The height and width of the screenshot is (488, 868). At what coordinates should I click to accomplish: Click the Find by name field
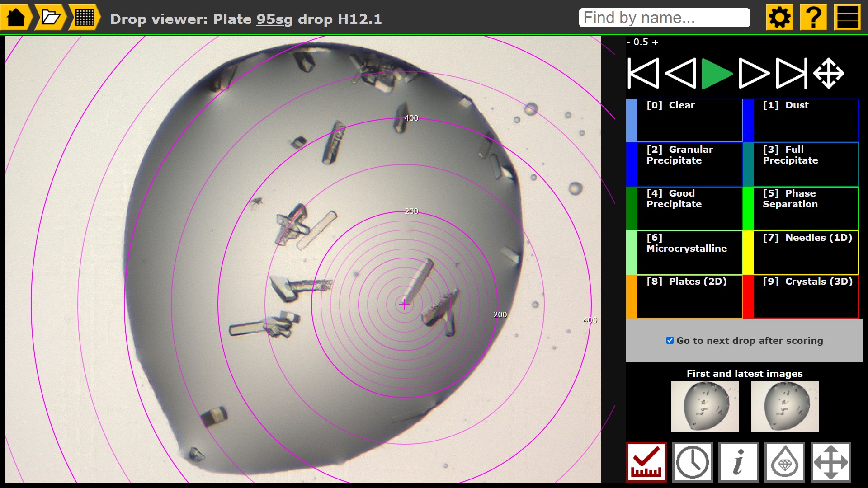pyautogui.click(x=664, y=18)
